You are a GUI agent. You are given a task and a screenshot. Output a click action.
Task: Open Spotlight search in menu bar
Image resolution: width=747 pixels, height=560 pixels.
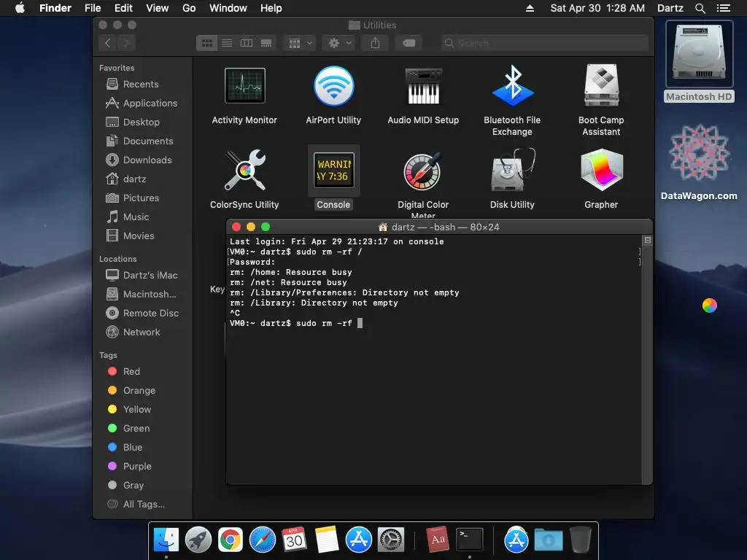point(700,8)
